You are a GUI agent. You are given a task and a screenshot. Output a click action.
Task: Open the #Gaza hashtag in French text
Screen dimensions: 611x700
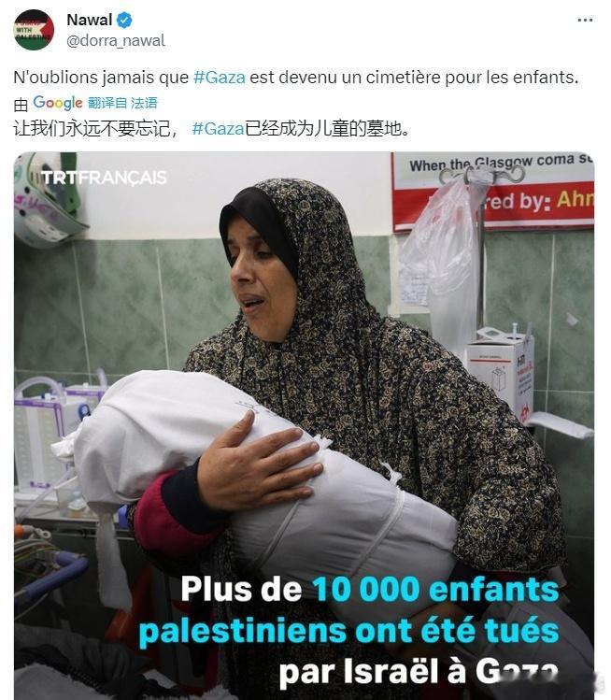pyautogui.click(x=220, y=78)
